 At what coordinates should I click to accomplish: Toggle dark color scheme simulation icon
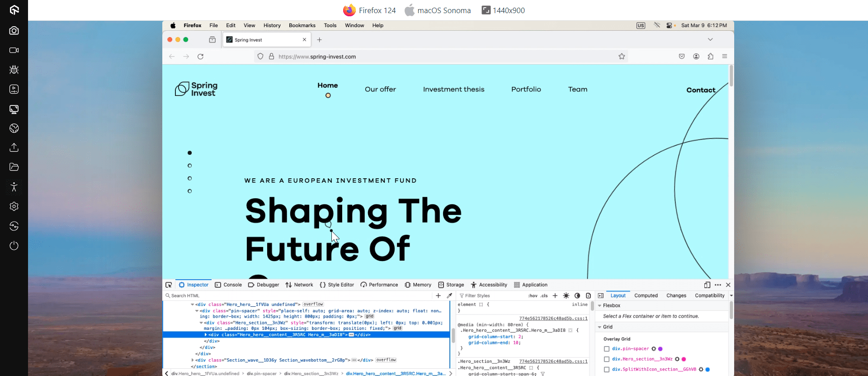point(577,296)
